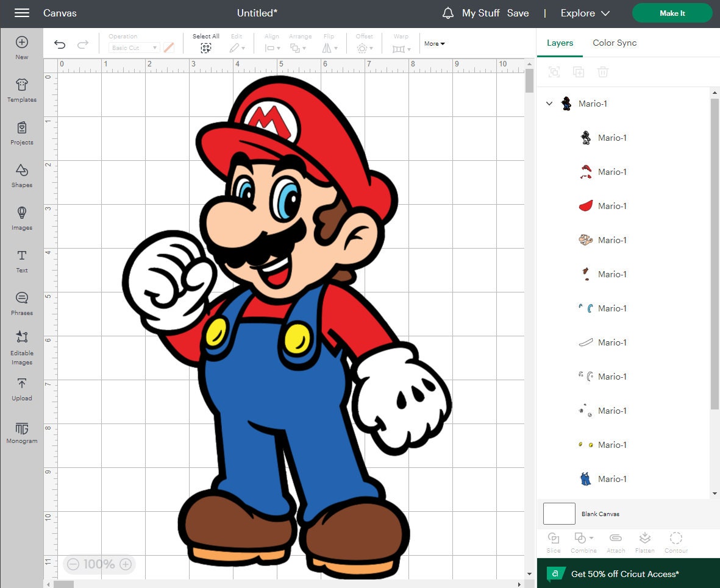The height and width of the screenshot is (588, 720).
Task: Switch to the Color Sync tab
Action: (x=614, y=43)
